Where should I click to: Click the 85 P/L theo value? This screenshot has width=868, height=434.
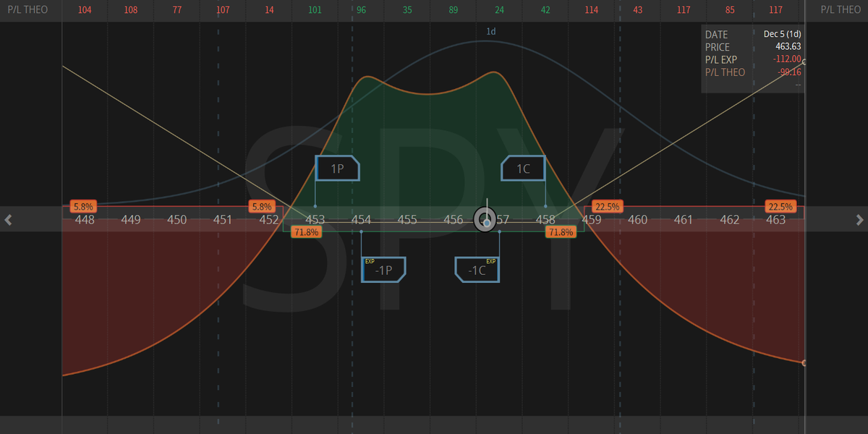pos(730,11)
